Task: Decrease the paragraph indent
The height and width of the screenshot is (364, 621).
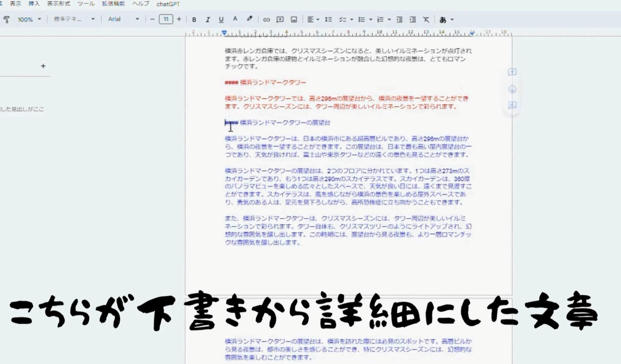Action: [x=400, y=19]
